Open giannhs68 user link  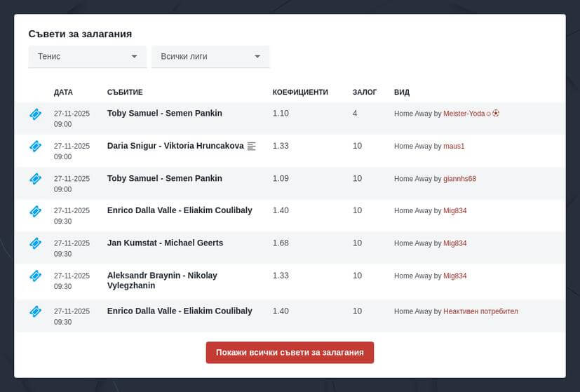[459, 179]
